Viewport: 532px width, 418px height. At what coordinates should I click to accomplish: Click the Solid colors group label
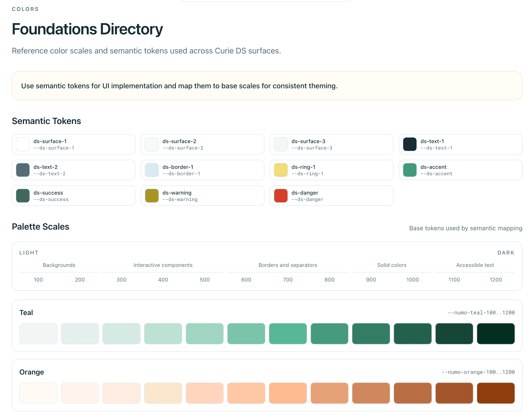tap(392, 265)
